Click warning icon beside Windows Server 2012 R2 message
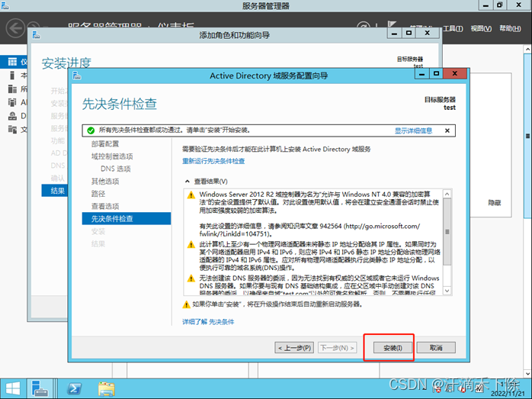532x399 pixels. tap(191, 195)
